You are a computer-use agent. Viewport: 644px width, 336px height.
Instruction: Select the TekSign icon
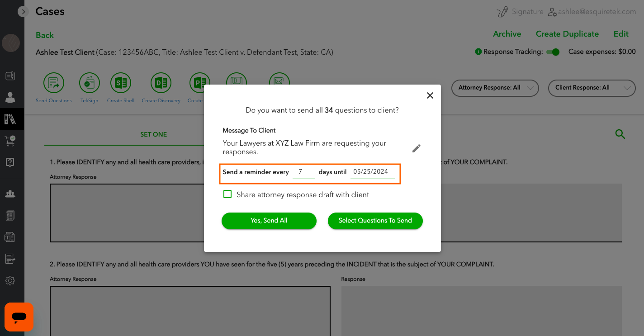click(x=89, y=83)
